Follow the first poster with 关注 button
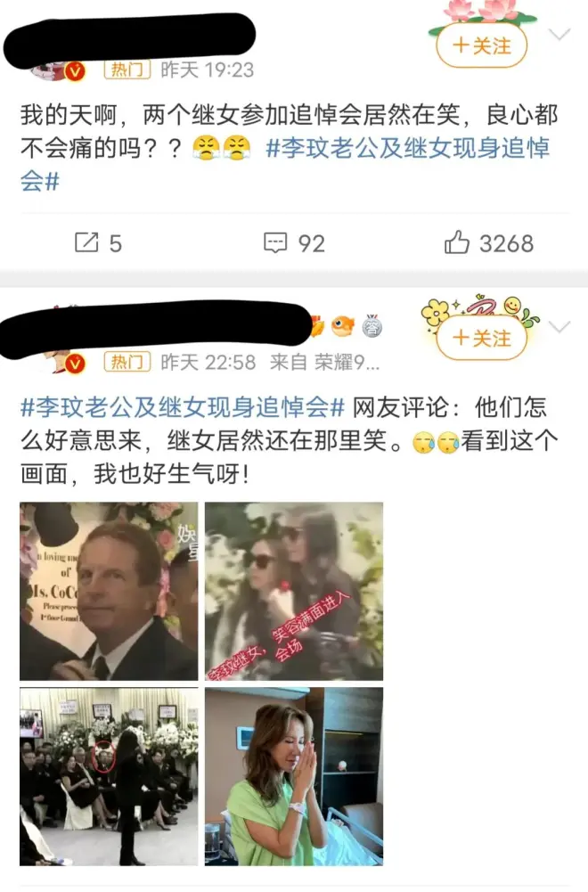This screenshot has height=892, width=588. (x=482, y=45)
